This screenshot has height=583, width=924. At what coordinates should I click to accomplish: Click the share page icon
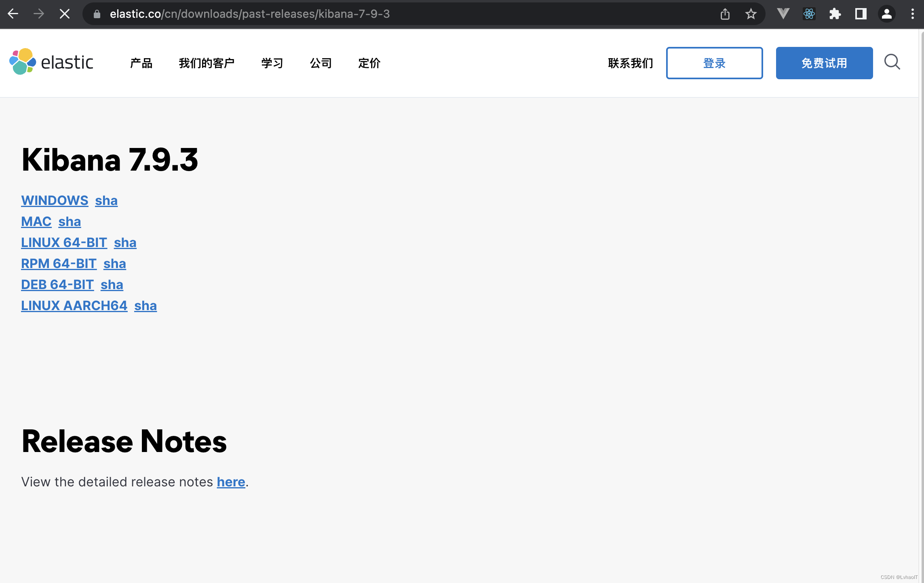click(725, 14)
